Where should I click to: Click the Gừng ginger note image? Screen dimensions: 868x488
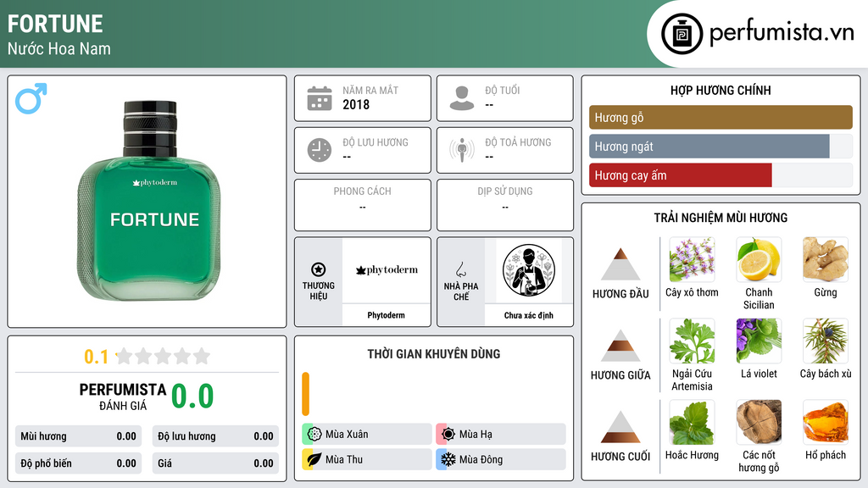(x=826, y=259)
